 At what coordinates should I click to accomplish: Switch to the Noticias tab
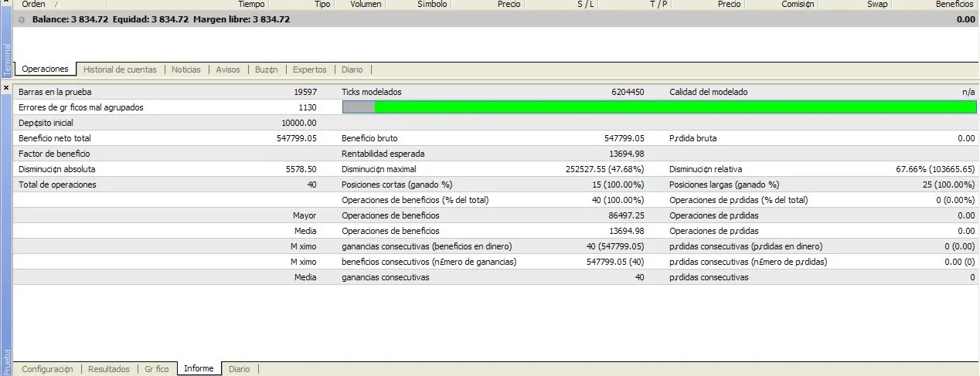[185, 69]
